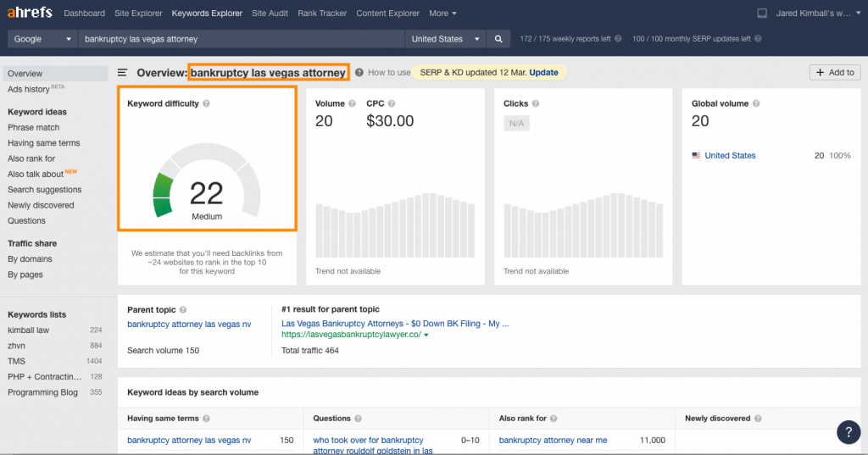Open Site Explorer
Image resolution: width=868 pixels, height=455 pixels.
click(x=138, y=14)
